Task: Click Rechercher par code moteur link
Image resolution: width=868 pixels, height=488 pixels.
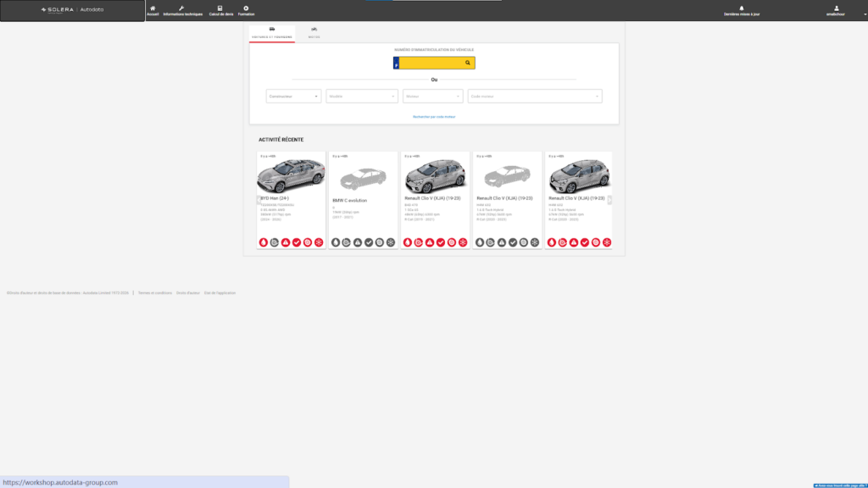Action: (434, 117)
